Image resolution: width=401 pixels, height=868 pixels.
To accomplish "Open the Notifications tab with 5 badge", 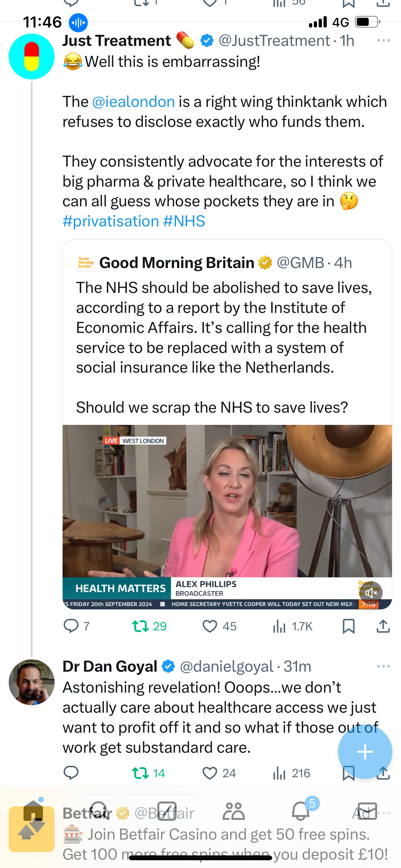I will coord(301,811).
